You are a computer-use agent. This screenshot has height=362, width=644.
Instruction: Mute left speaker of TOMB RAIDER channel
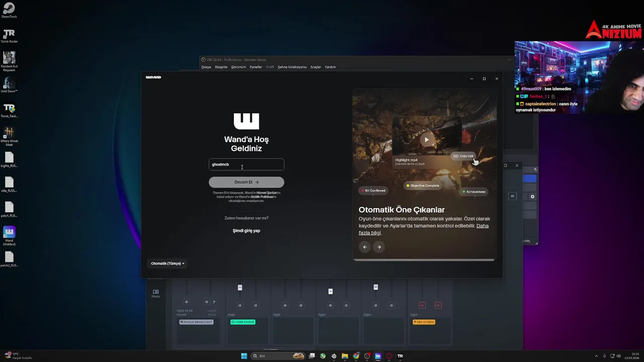tap(239, 305)
